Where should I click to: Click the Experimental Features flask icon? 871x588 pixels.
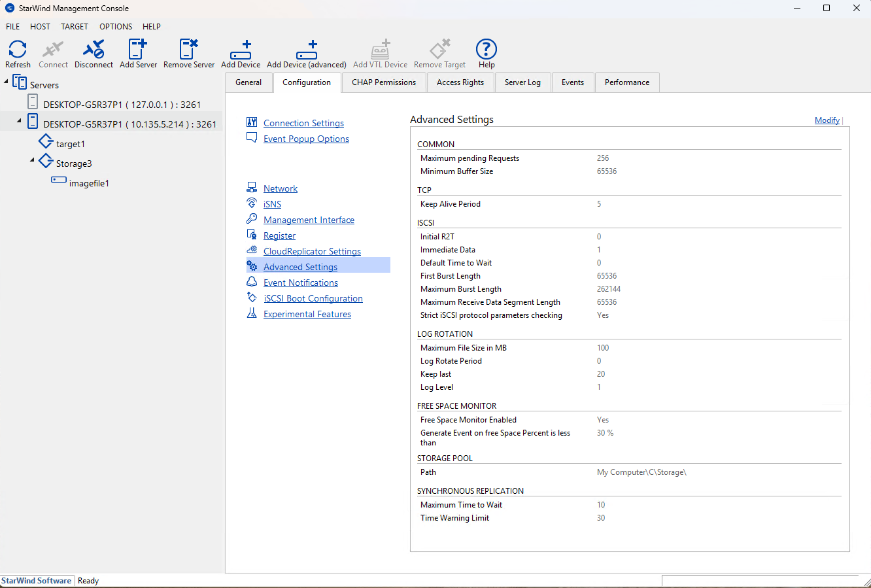click(x=252, y=313)
